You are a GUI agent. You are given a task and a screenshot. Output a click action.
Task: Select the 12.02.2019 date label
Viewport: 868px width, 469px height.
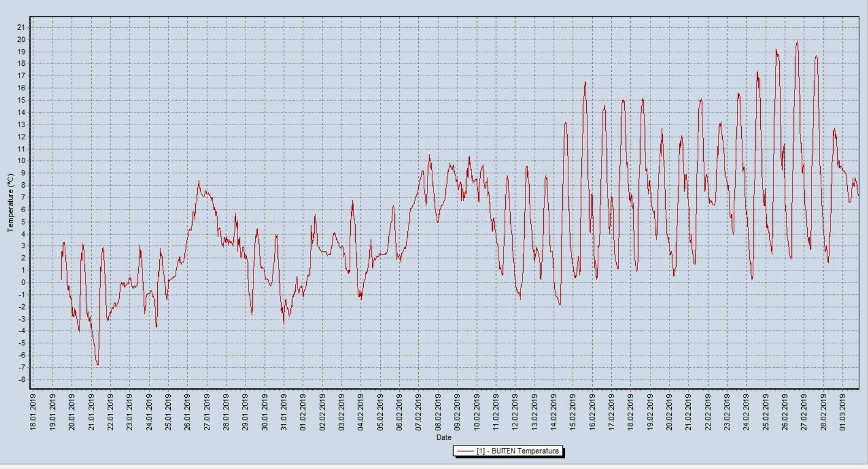click(515, 412)
